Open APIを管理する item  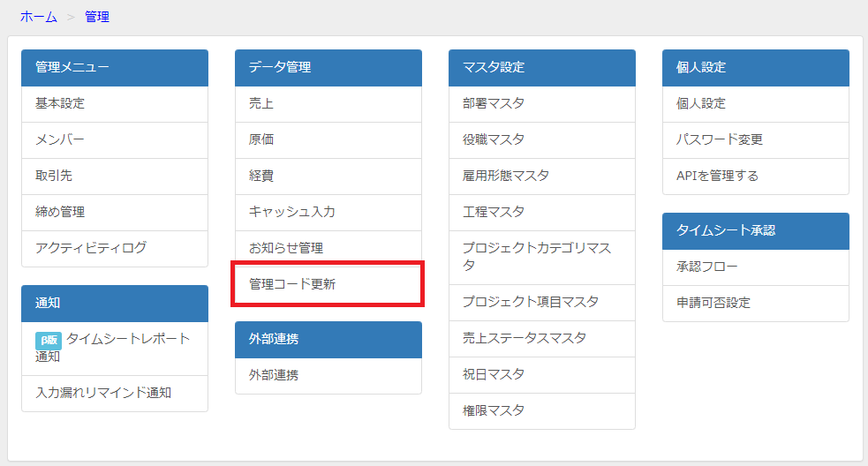756,176
